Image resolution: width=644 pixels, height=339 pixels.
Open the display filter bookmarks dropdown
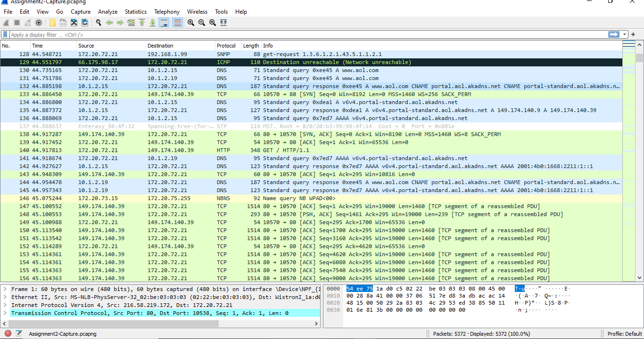[x=5, y=34]
